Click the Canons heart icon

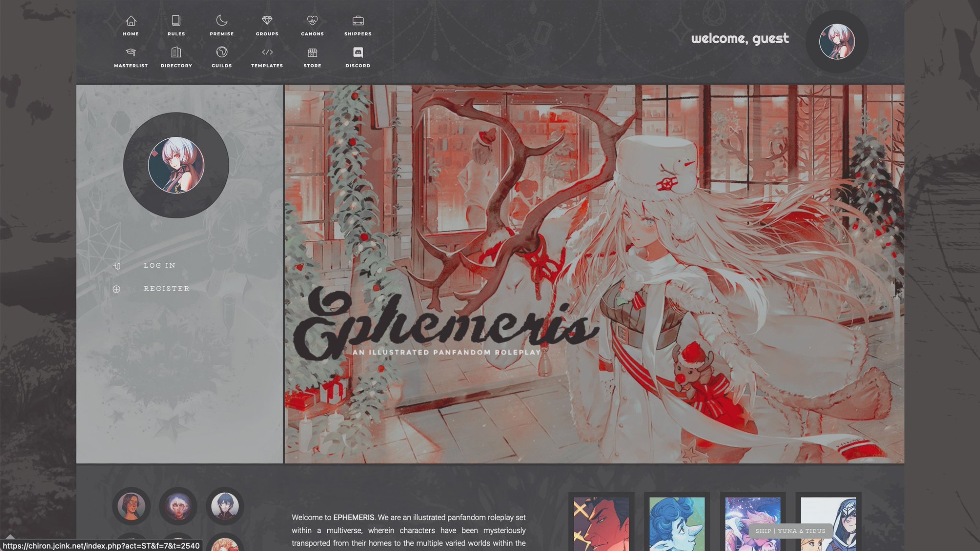tap(312, 21)
